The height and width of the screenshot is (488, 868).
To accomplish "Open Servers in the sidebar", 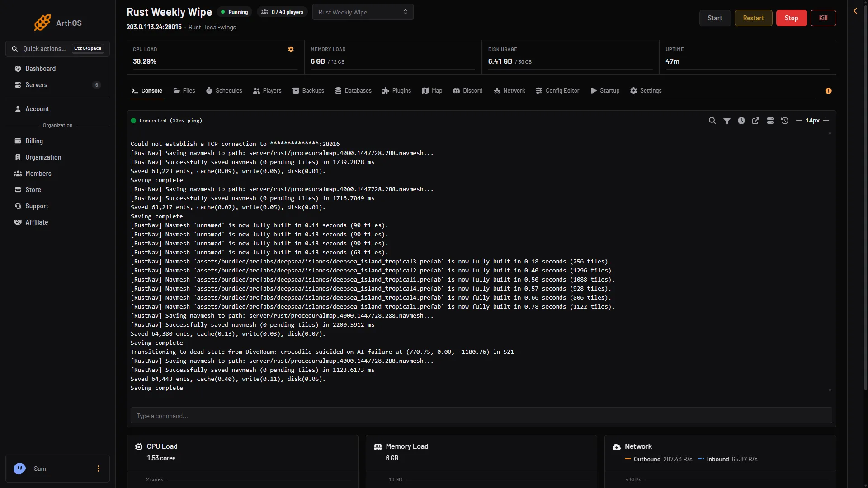I will pyautogui.click(x=57, y=85).
